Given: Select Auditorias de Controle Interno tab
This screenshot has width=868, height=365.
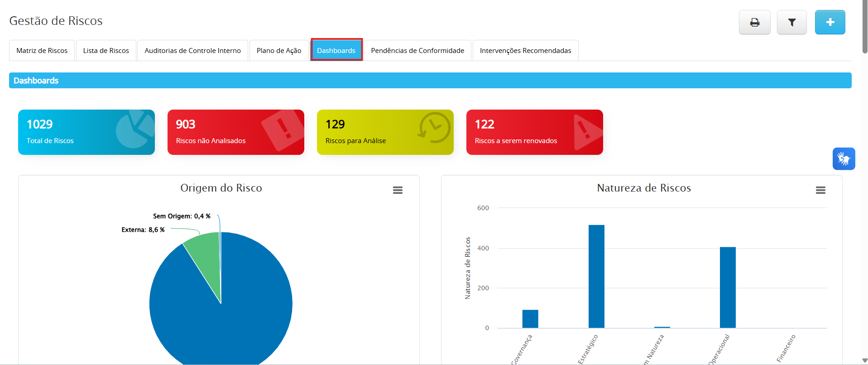Looking at the screenshot, I should click(x=192, y=51).
